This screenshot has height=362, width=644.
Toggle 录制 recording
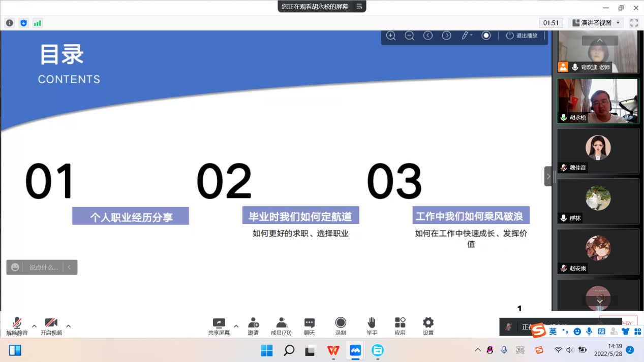[341, 326]
